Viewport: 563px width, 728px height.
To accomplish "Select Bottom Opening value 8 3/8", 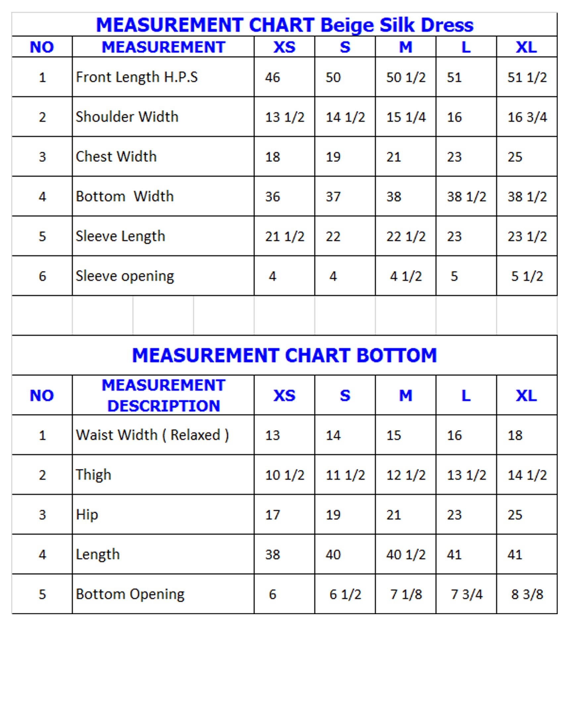I will click(x=527, y=594).
